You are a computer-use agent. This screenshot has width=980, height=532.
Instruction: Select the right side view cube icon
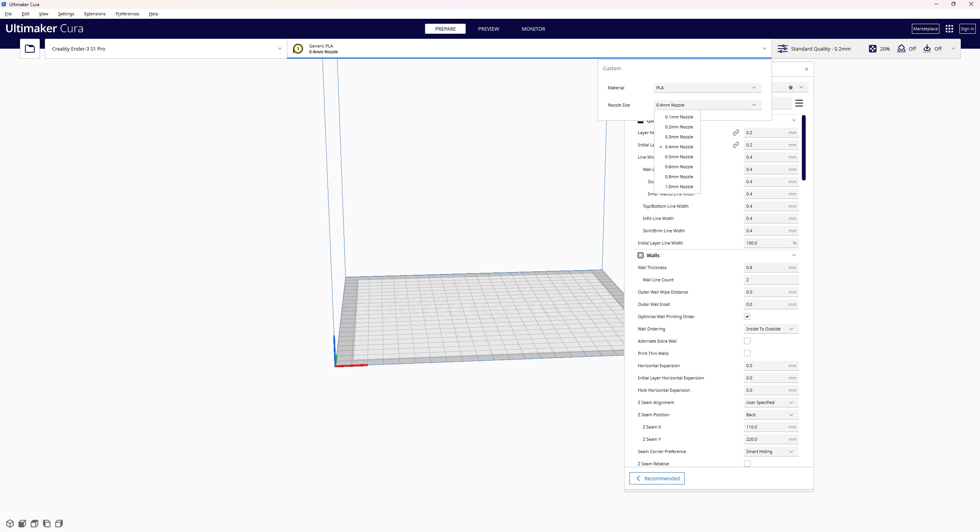59,524
